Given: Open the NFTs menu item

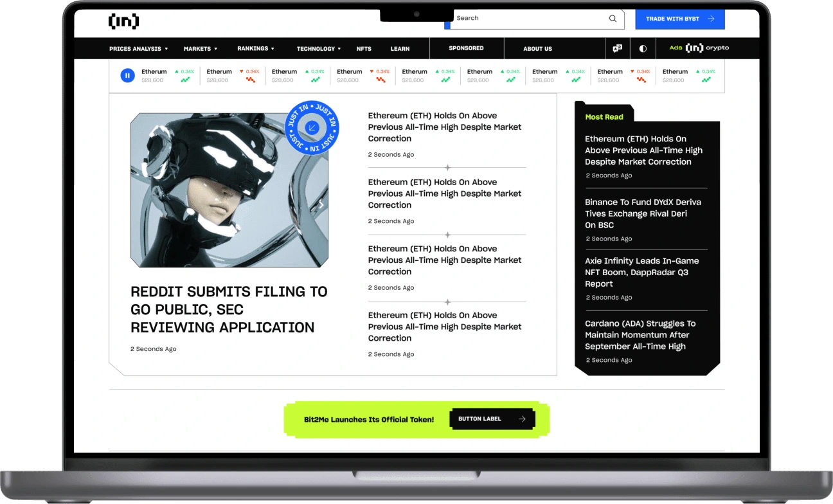Looking at the screenshot, I should [364, 49].
